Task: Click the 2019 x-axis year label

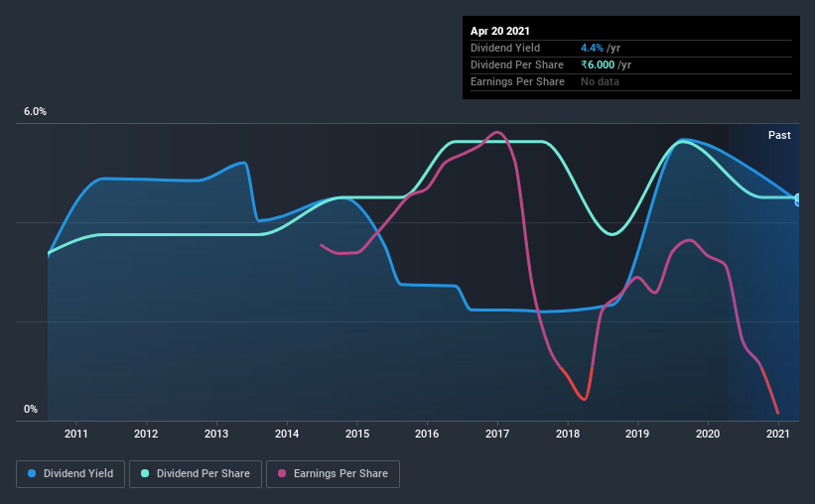Action: pos(637,434)
